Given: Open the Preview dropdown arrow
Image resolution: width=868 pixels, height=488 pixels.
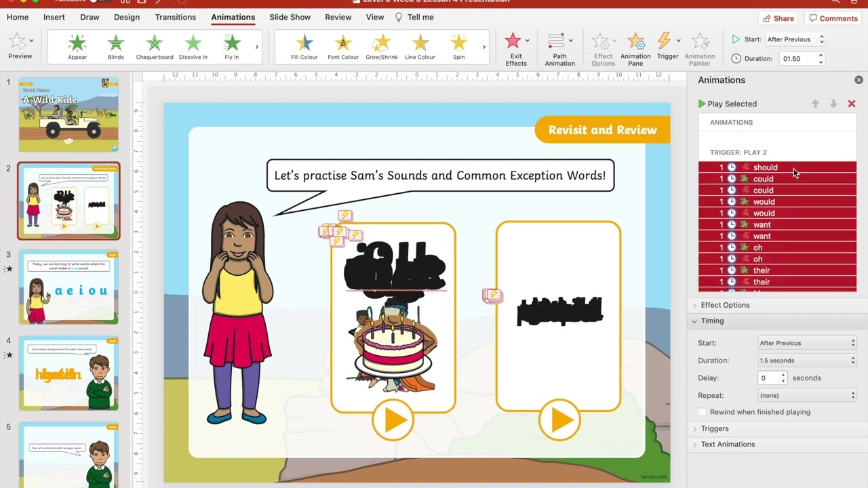Looking at the screenshot, I should click(x=31, y=41).
